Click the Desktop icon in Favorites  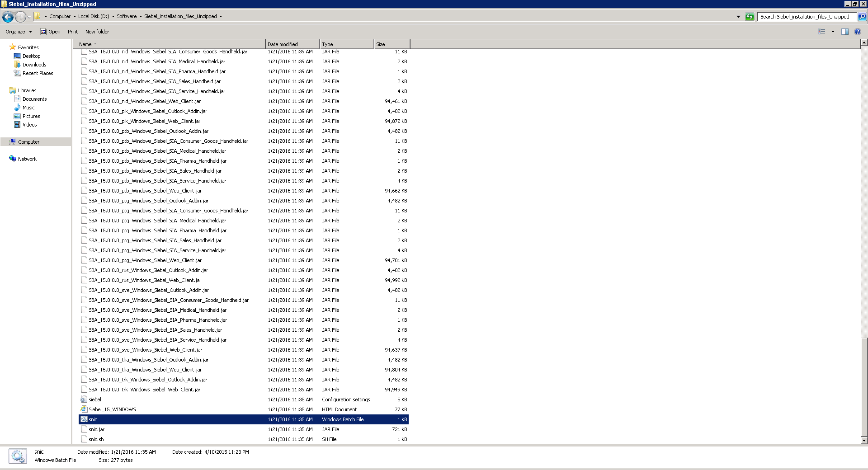point(17,56)
